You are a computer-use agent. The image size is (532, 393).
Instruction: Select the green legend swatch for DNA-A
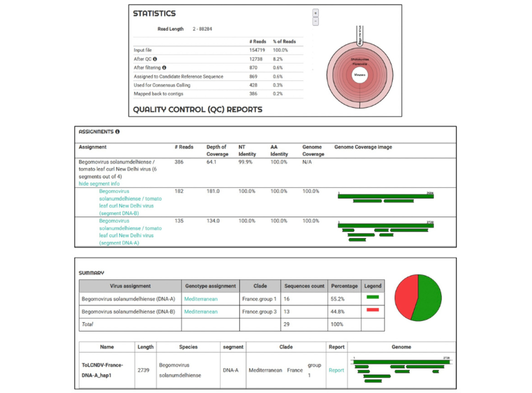(x=373, y=297)
